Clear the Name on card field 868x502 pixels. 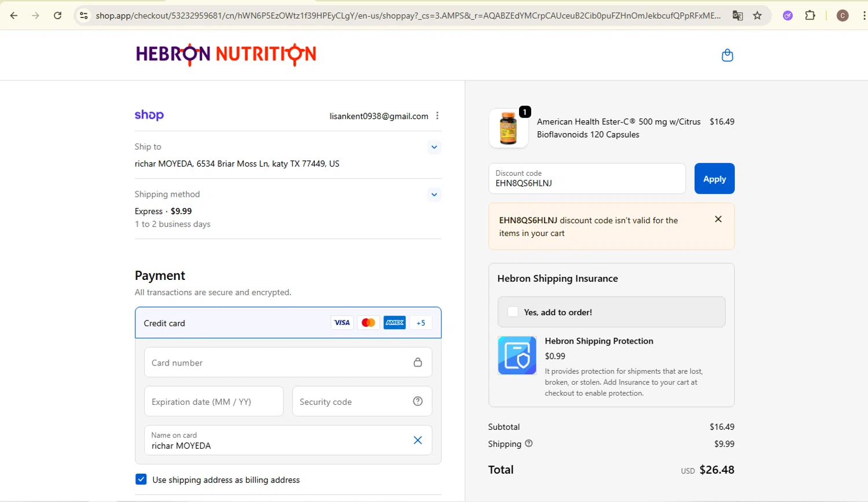[418, 440]
